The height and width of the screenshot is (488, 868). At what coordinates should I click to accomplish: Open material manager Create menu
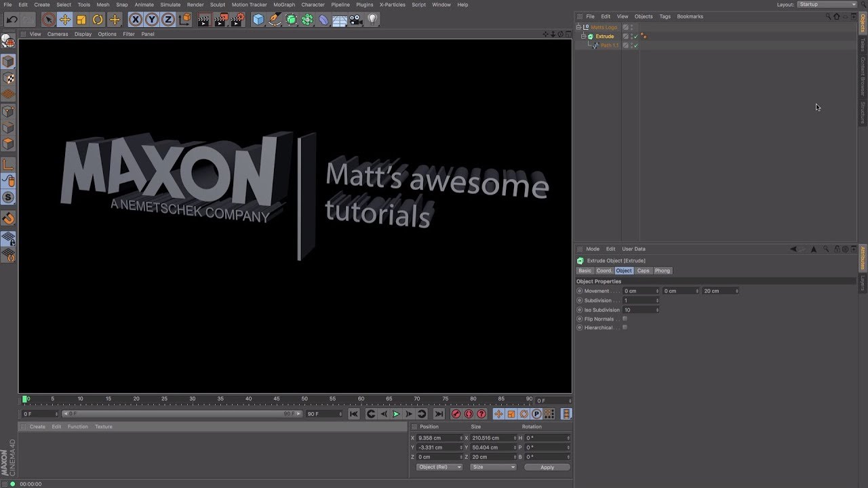37,426
